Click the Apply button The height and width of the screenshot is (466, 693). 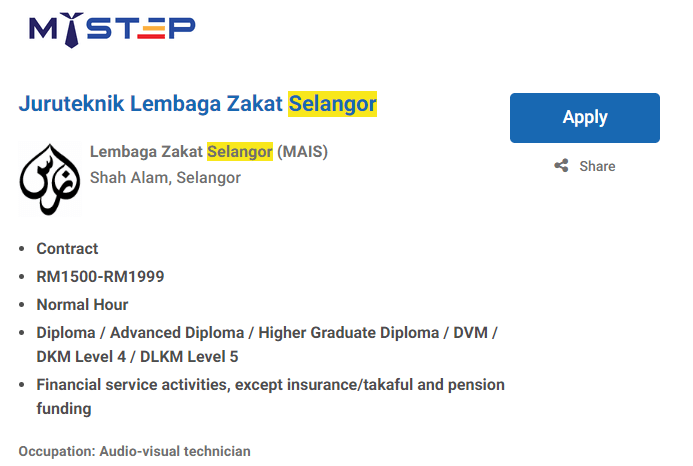[x=585, y=118]
